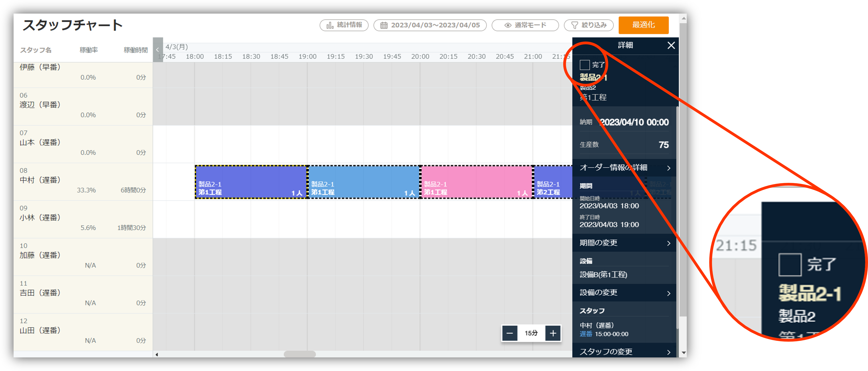Click the detail panel's vertical scrollbar
This screenshot has height=371, width=868.
(677, 217)
